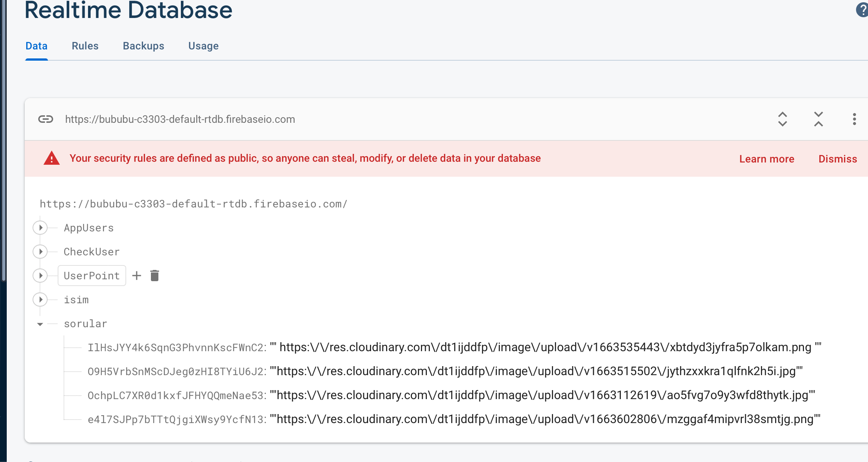This screenshot has width=868, height=462.
Task: Click the link icon beside database URL
Action: click(46, 119)
